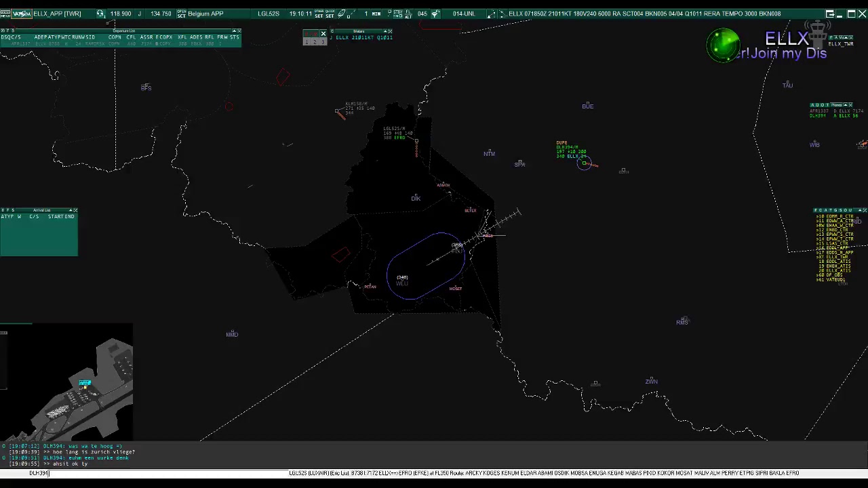The image size is (868, 488).
Task: Close the Arrival List panel
Action: [75, 210]
